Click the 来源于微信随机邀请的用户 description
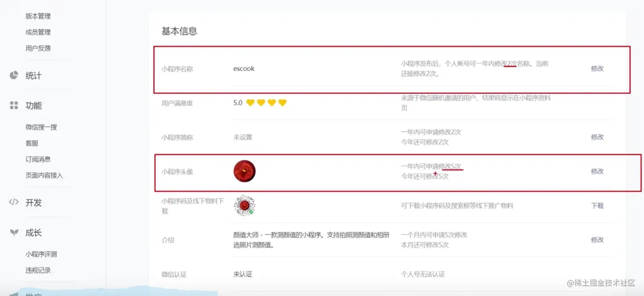 point(476,103)
